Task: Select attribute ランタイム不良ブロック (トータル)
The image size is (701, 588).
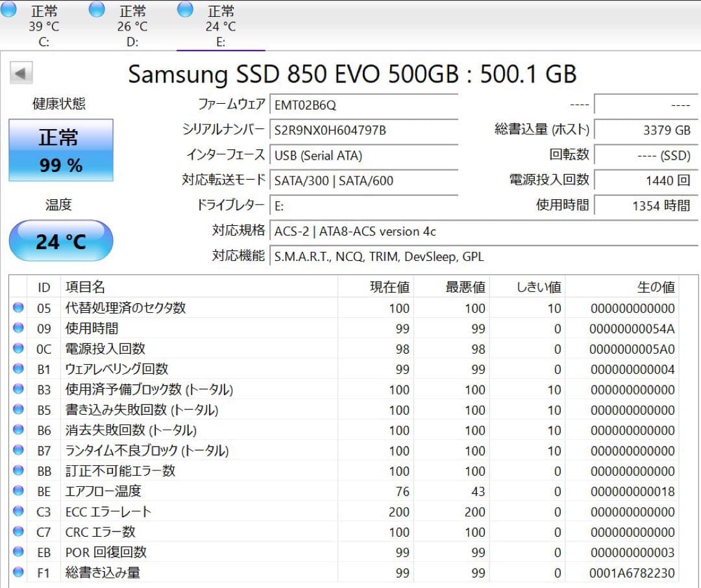Action: pos(147,450)
